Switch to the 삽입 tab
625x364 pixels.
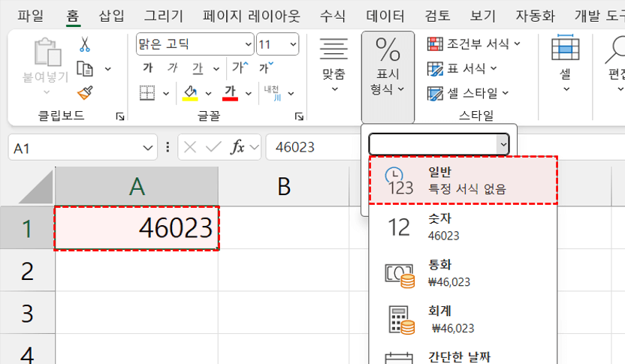(x=112, y=16)
